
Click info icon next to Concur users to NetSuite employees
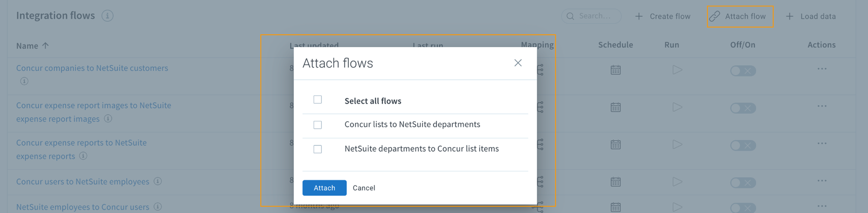[158, 181]
